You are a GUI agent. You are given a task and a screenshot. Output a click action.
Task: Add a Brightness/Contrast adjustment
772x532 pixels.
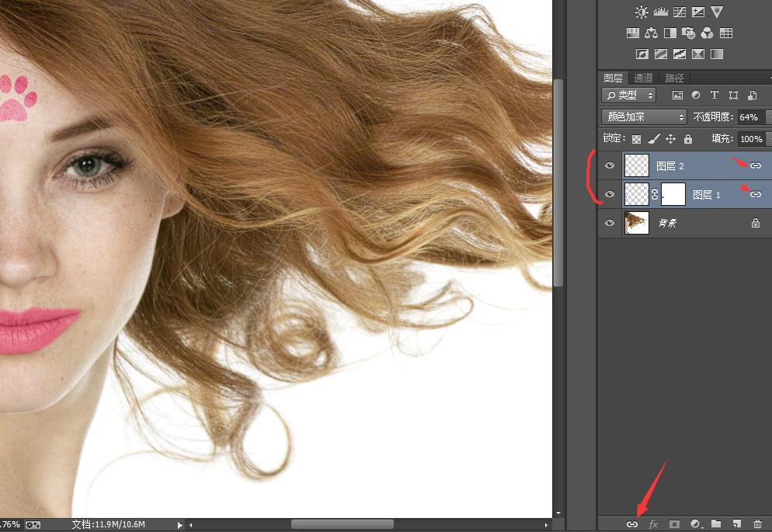point(642,12)
